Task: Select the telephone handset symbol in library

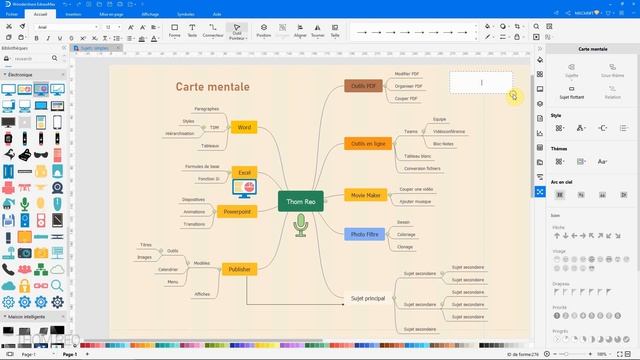Action: coord(8,269)
